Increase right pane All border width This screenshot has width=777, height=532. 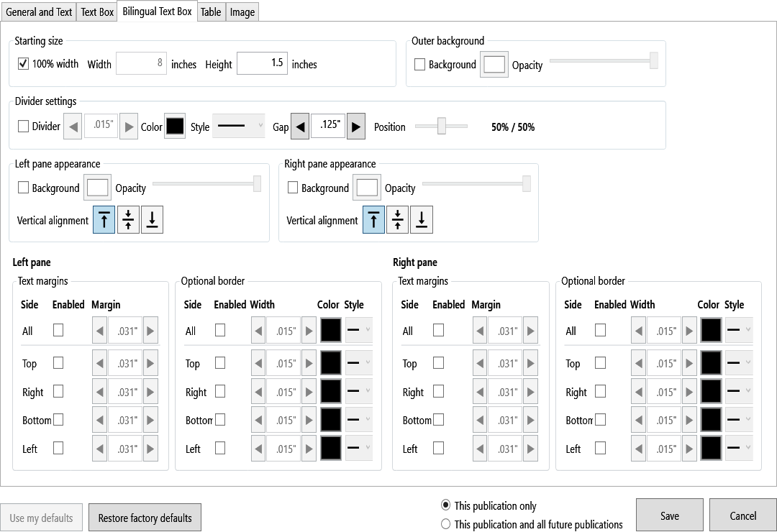(x=689, y=331)
